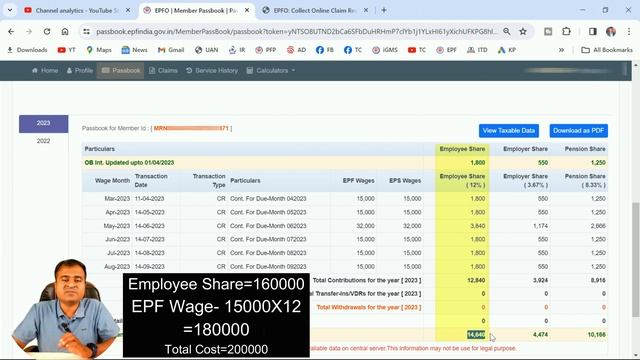
Task: Open the iGMS bookmark
Action: click(x=385, y=50)
